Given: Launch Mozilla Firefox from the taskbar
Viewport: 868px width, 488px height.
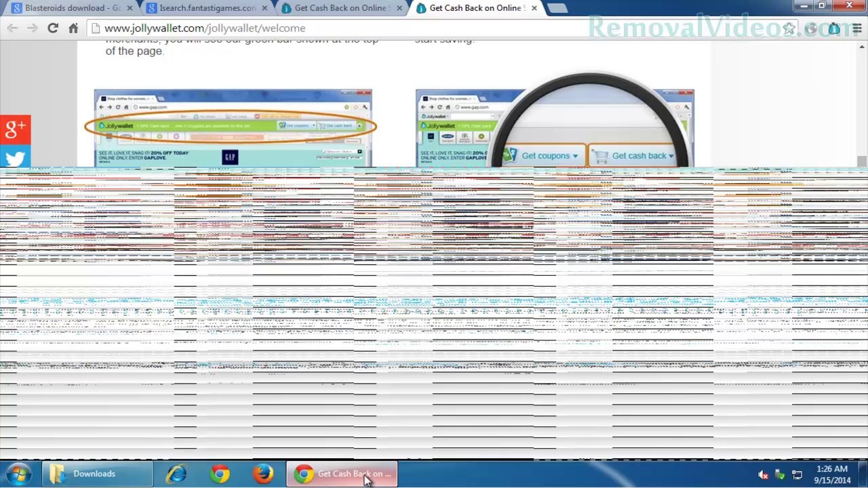Looking at the screenshot, I should (x=263, y=474).
